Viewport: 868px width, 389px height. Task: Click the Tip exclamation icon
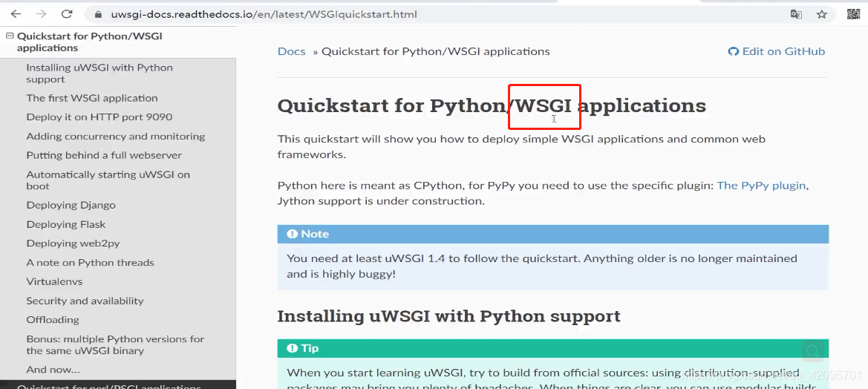[x=293, y=348]
